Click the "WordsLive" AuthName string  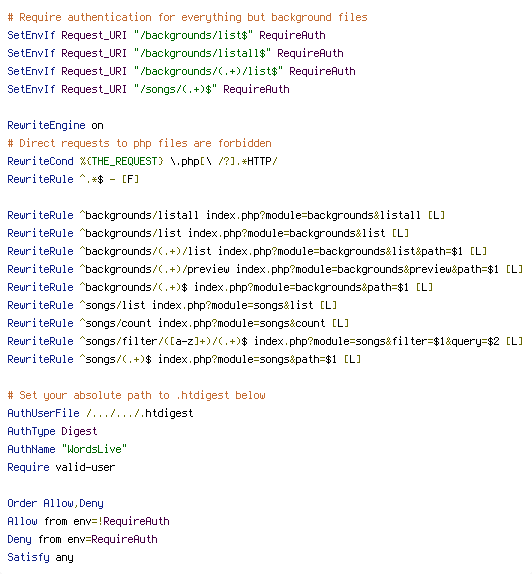click(94, 449)
